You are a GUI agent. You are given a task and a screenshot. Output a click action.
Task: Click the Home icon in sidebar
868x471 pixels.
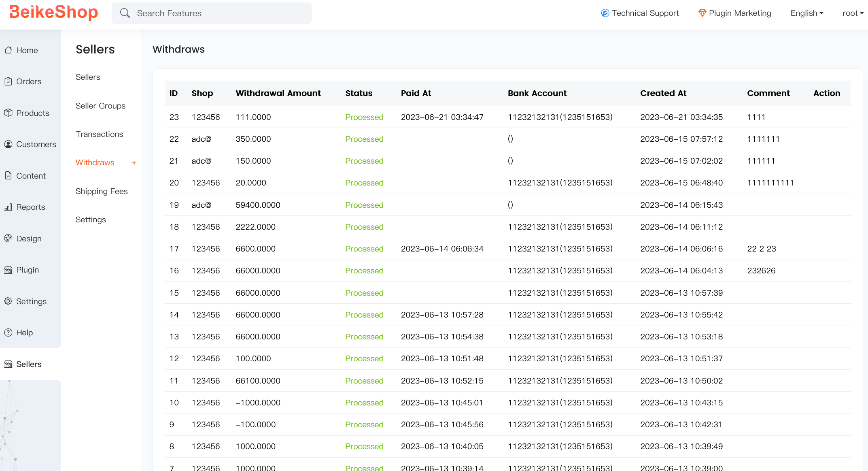(8, 50)
